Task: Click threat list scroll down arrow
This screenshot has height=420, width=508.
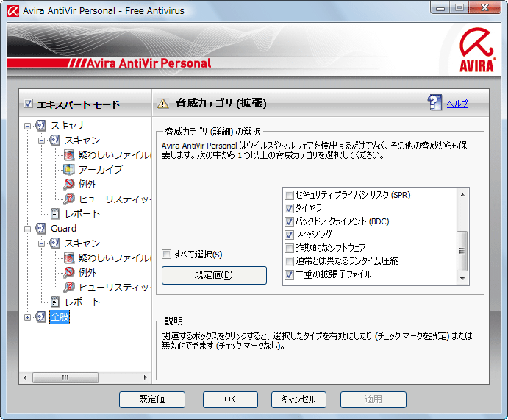Action: [x=462, y=278]
